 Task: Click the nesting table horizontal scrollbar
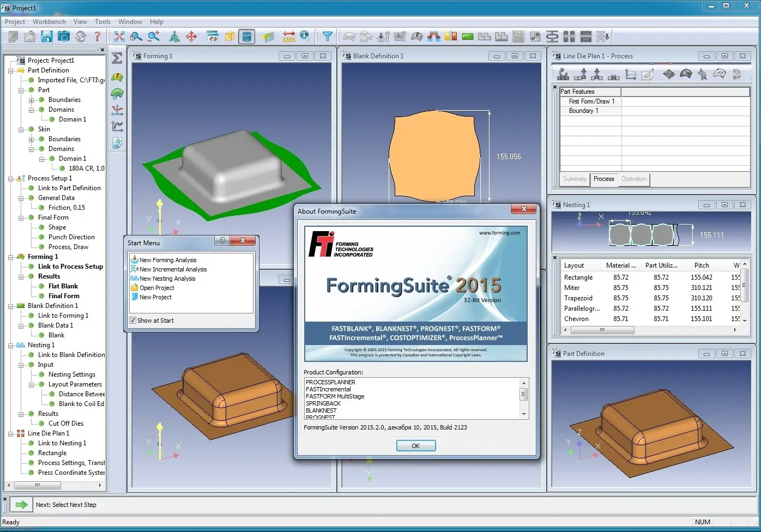click(651, 330)
